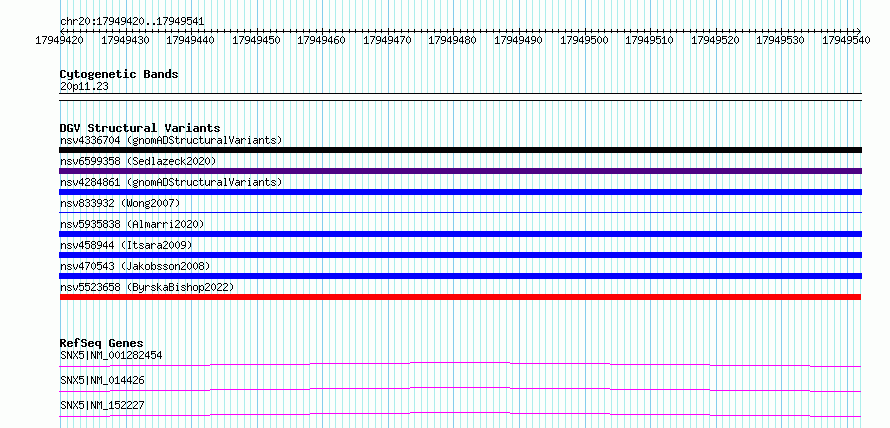Select ruler position 17949420
The image size is (890, 428).
click(x=60, y=40)
